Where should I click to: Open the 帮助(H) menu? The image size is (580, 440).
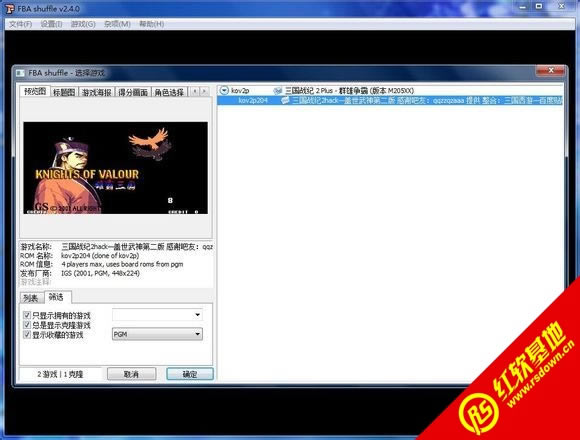151,24
